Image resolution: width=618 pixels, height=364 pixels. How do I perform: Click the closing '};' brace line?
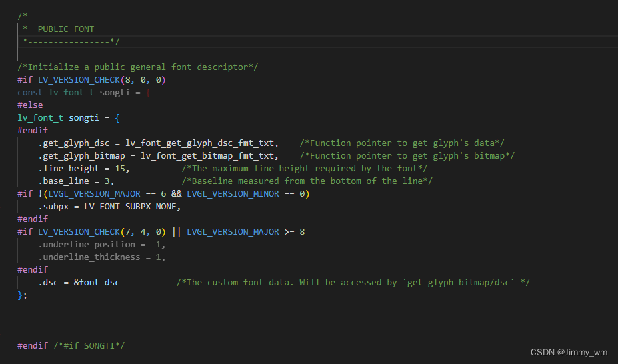[22, 295]
